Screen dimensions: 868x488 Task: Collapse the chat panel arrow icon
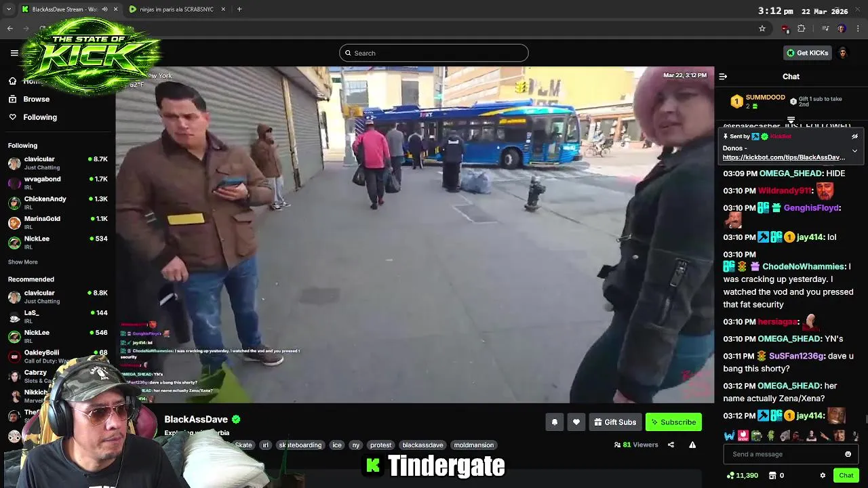[723, 77]
